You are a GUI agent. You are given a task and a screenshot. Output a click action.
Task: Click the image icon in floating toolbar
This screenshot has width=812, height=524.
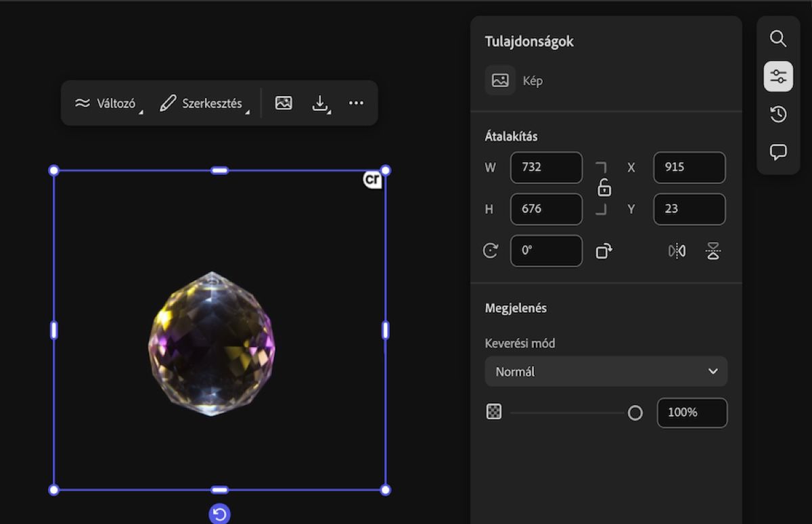(x=284, y=103)
